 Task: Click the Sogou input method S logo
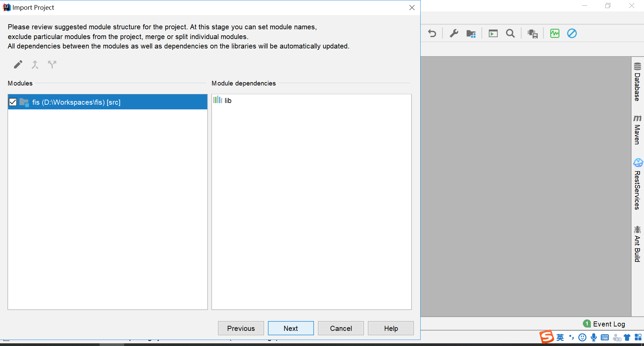pyautogui.click(x=546, y=337)
